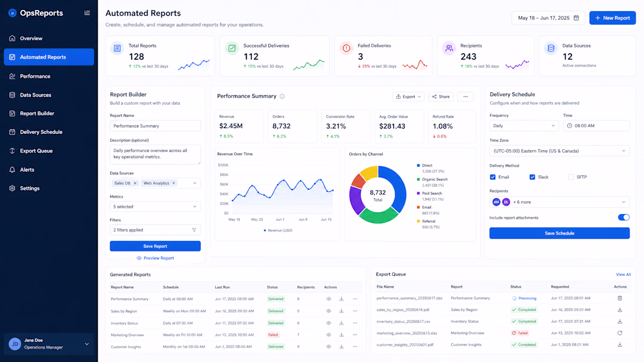Image resolution: width=644 pixels, height=362 pixels.
Task: Click the Recipients people icon
Action: click(x=449, y=49)
